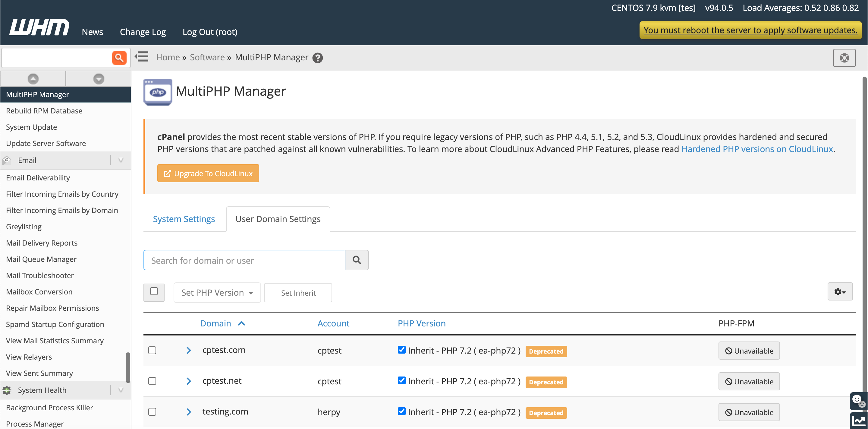868x429 pixels.
Task: Select the cptest.net row checkbox
Action: pos(152,381)
